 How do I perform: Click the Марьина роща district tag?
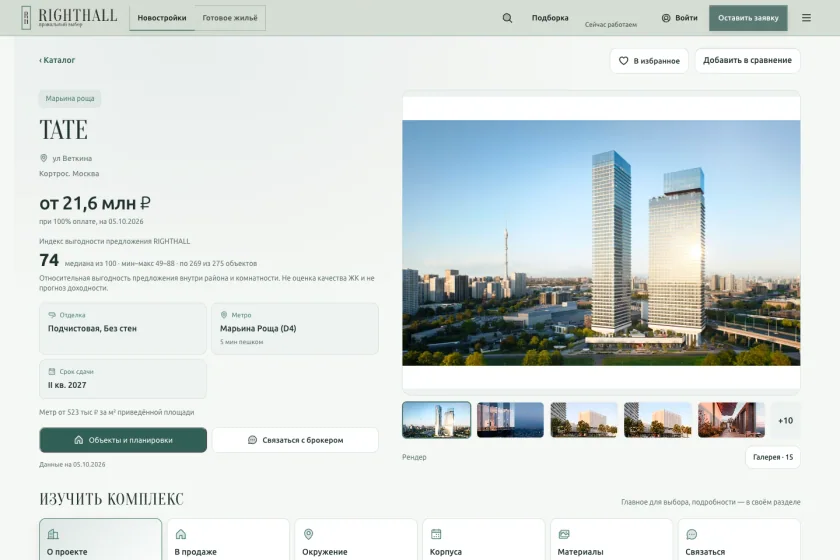pyautogui.click(x=70, y=99)
